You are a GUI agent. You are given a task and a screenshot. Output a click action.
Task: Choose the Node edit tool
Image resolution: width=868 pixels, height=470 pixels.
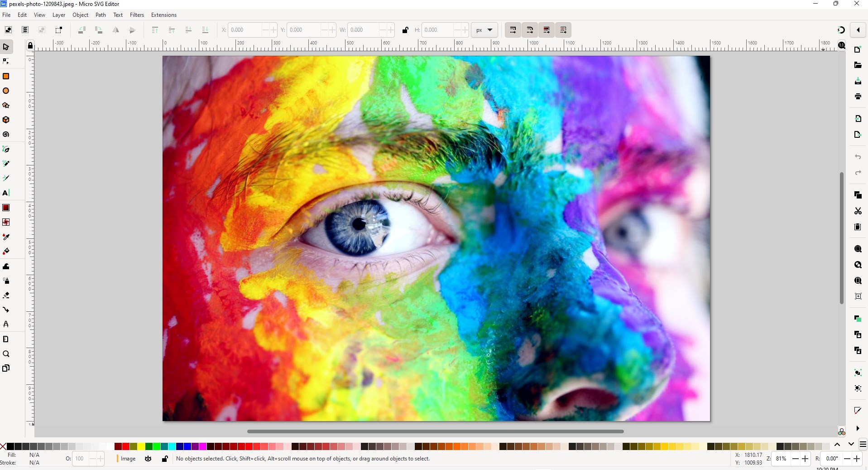click(x=6, y=61)
